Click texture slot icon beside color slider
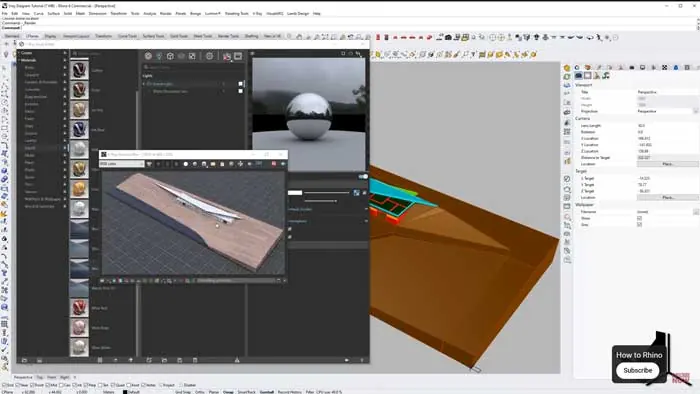This screenshot has width=700, height=394. (x=356, y=193)
